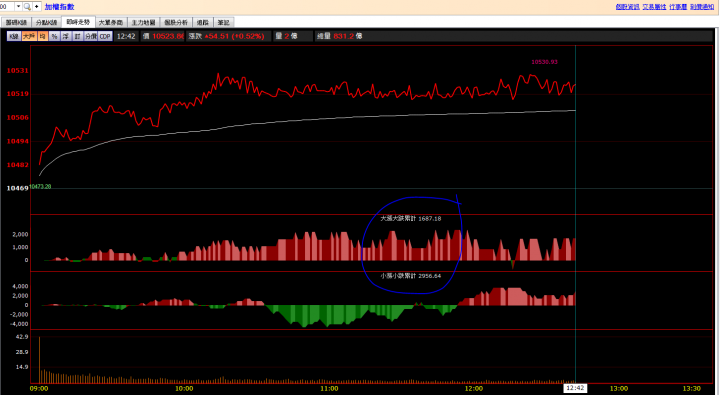Switch to the 籌碼K線 tab

[x=17, y=22]
